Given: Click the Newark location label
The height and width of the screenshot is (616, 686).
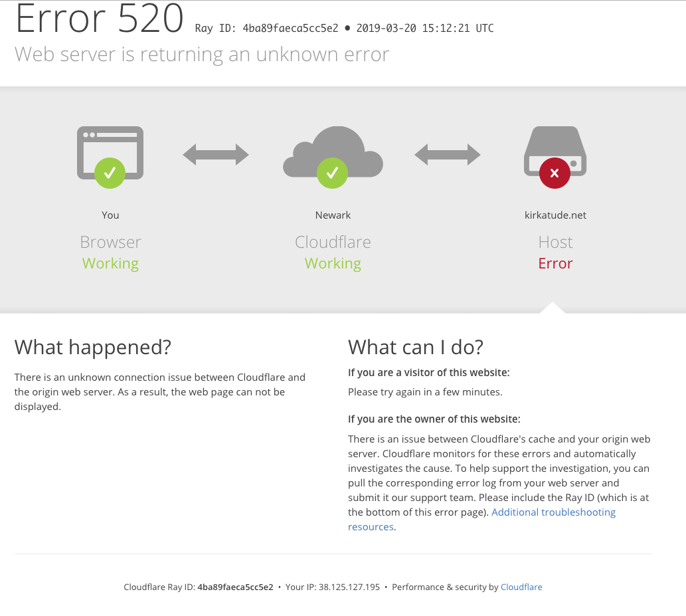Looking at the screenshot, I should coord(333,215).
